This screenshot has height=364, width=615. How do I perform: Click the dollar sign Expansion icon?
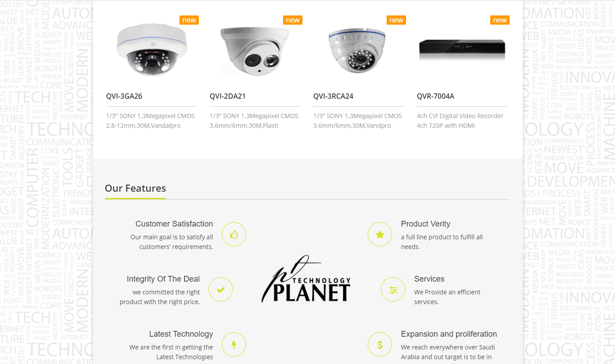380,345
